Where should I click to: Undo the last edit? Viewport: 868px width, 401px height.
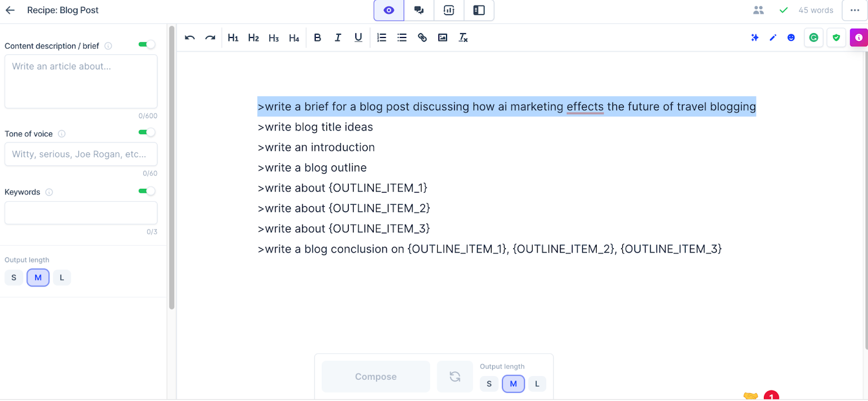pos(190,37)
